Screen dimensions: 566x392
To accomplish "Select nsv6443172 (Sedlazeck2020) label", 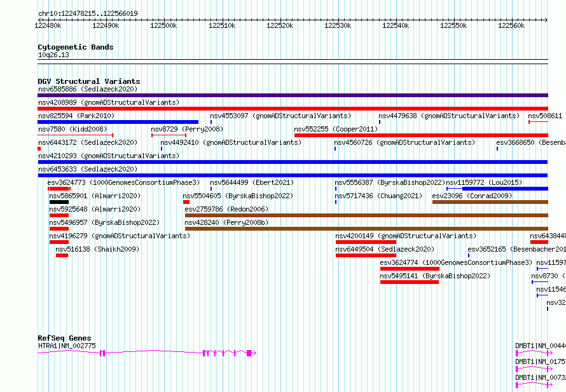I will pos(88,142).
